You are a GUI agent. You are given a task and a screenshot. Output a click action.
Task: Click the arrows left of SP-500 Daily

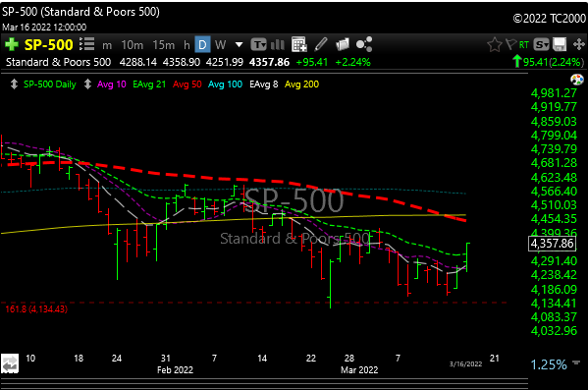tap(14, 84)
